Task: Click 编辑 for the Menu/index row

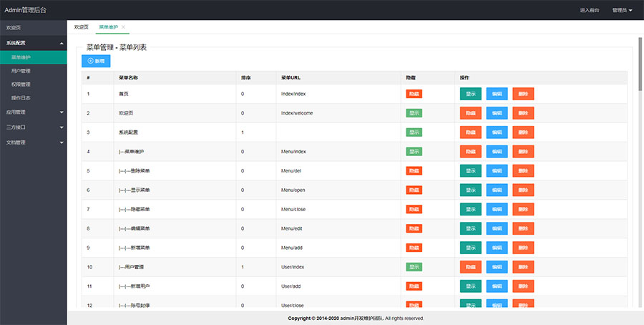Action: click(x=497, y=152)
